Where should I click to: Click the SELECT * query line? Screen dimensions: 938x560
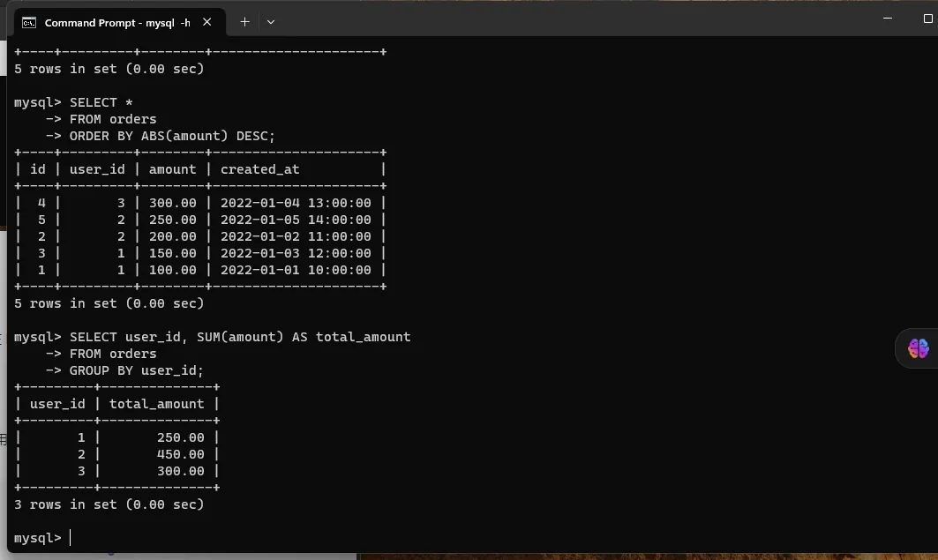pyautogui.click(x=101, y=102)
